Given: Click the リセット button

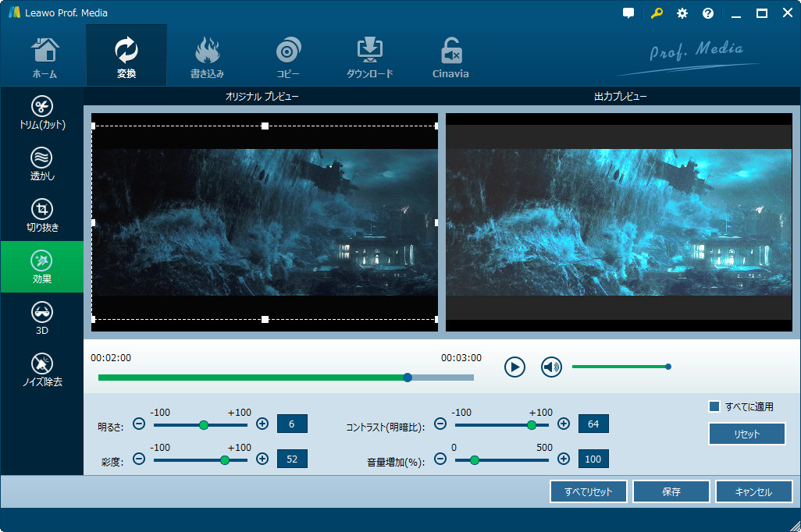Looking at the screenshot, I should click(x=747, y=434).
